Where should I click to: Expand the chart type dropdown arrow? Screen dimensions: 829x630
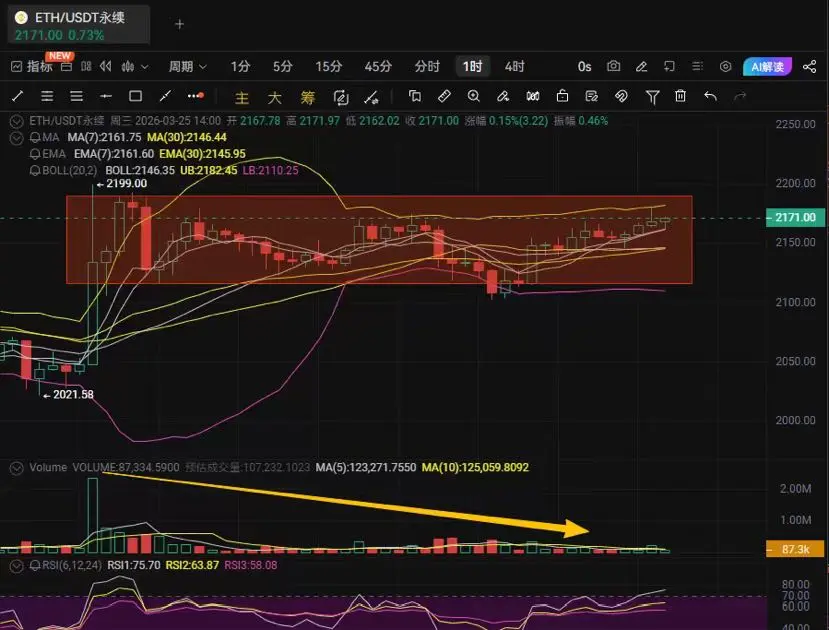(145, 67)
